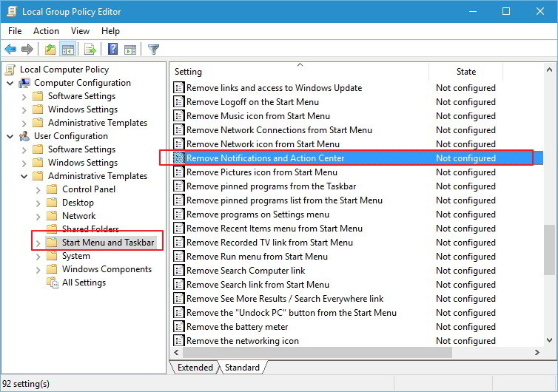Click the Windows Components folder icon
The image size is (558, 392).
[52, 269]
